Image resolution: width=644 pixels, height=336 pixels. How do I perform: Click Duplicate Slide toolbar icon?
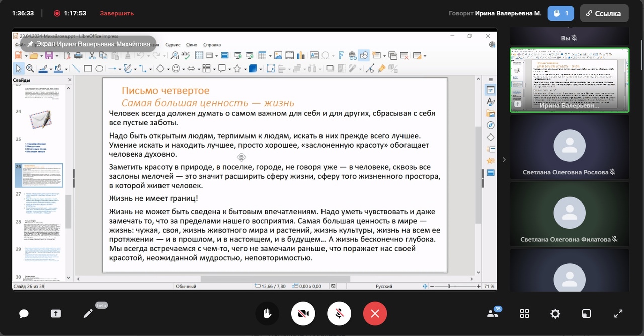(x=393, y=56)
